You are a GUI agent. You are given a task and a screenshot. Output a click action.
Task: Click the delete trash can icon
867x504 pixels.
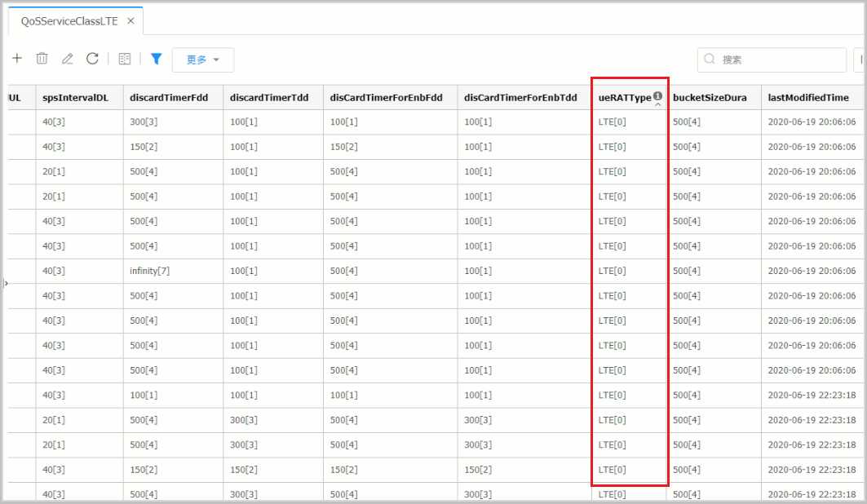pyautogui.click(x=42, y=59)
